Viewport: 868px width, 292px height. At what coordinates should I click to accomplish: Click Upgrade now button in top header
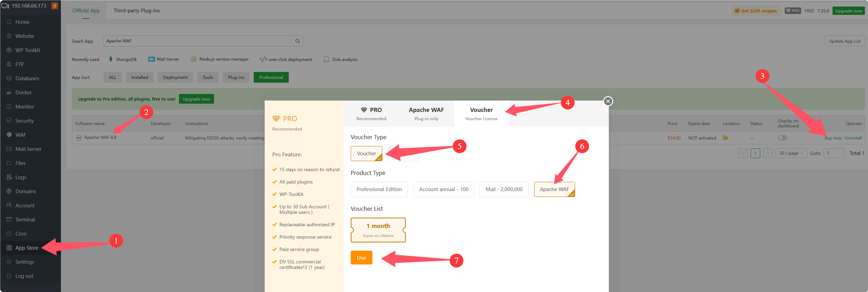point(848,11)
